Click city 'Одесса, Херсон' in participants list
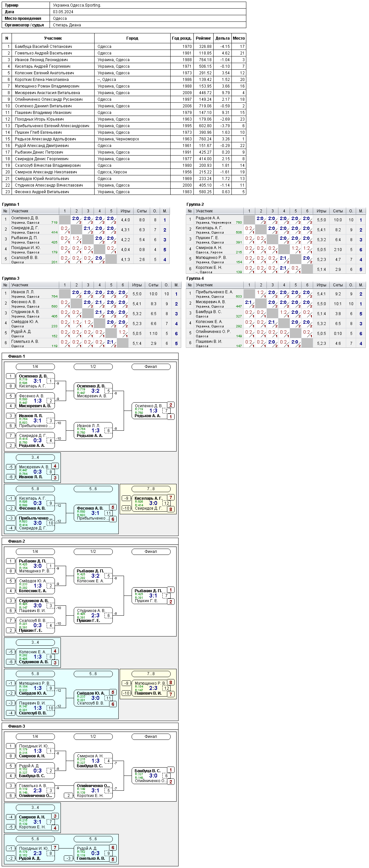 (x=112, y=172)
